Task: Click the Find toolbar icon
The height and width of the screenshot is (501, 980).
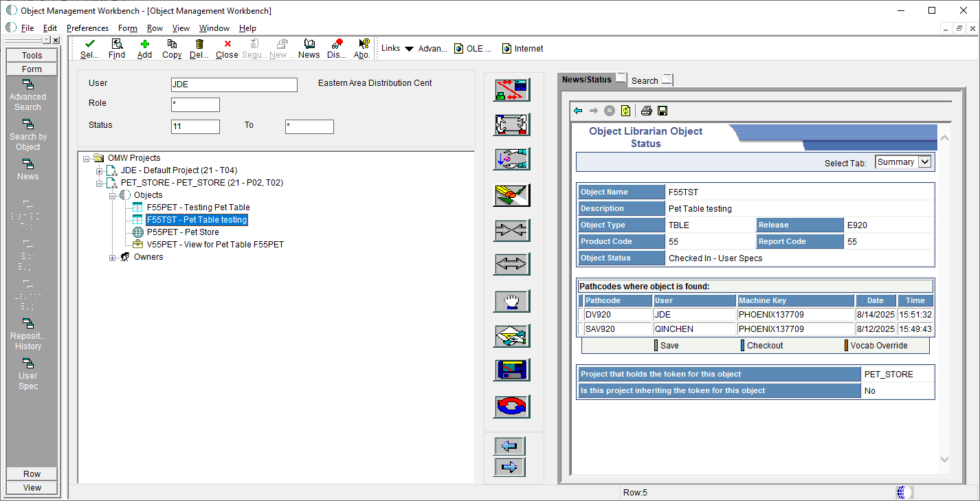Action: pyautogui.click(x=117, y=44)
